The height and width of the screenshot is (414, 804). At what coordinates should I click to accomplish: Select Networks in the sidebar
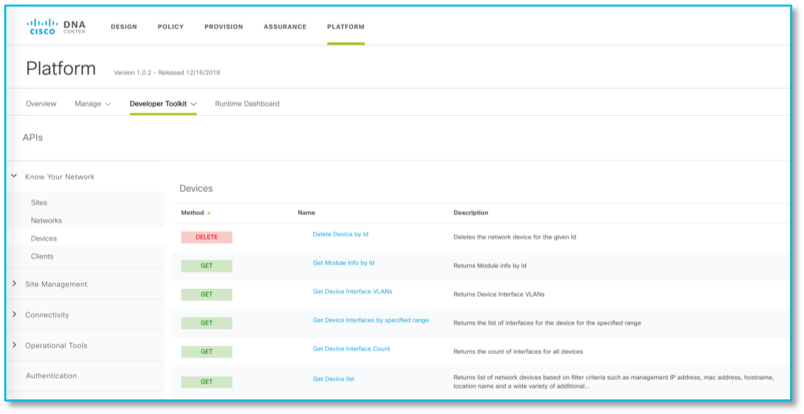point(46,221)
